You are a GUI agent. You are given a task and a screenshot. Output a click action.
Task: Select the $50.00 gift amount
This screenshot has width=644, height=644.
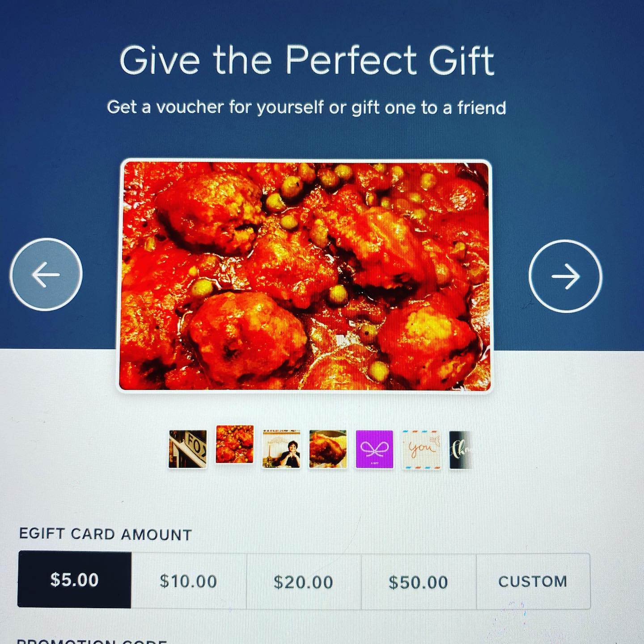[419, 582]
